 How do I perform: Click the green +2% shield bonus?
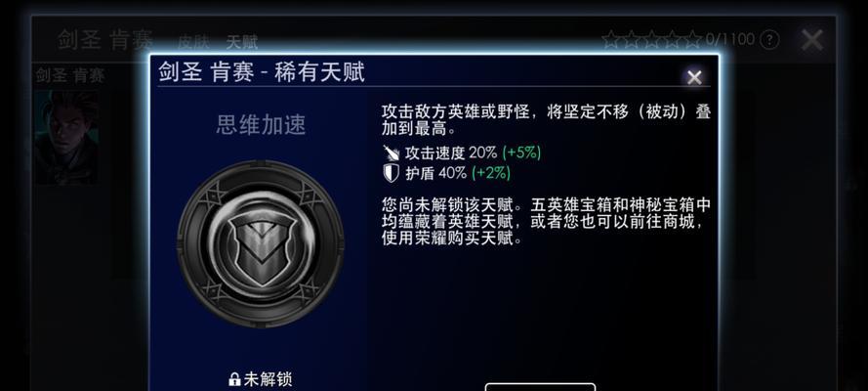pyautogui.click(x=491, y=173)
